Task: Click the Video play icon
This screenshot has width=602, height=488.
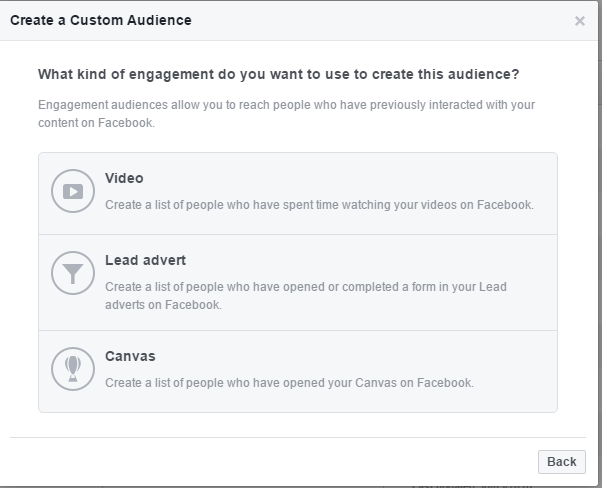Action: pyautogui.click(x=72, y=192)
